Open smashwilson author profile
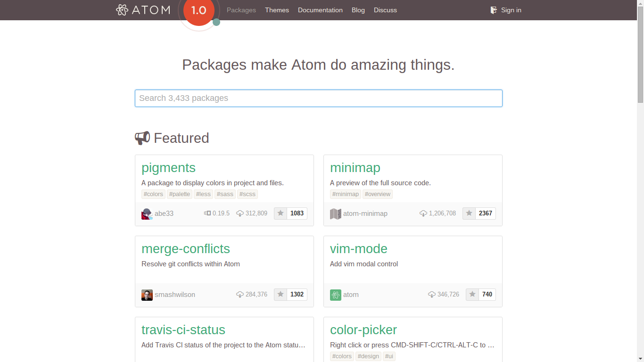Screen dimensions: 644x362 pyautogui.click(x=175, y=295)
